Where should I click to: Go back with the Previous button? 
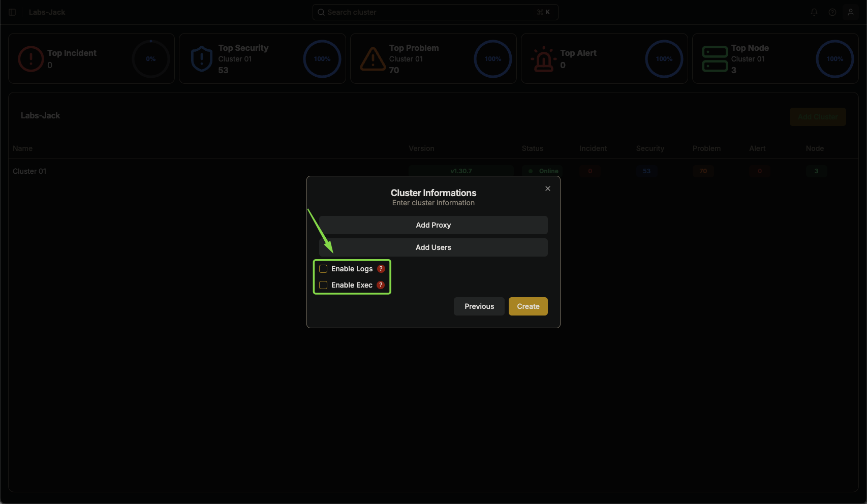pos(479,306)
